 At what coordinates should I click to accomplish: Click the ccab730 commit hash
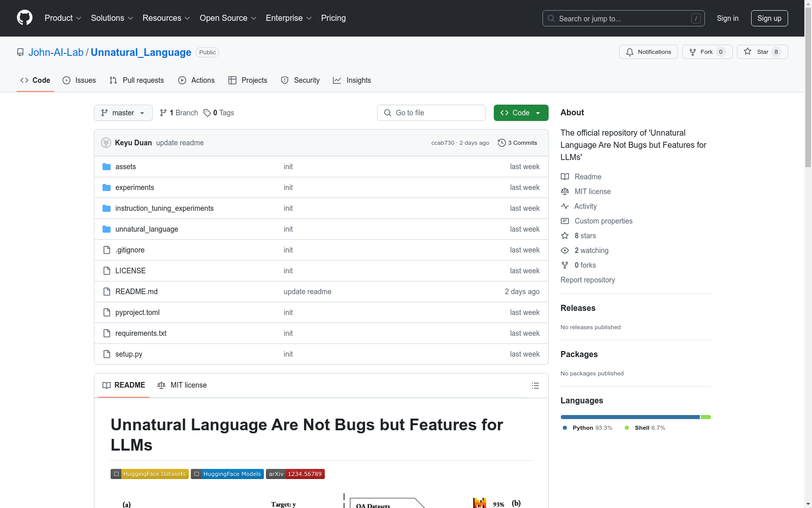tap(443, 143)
